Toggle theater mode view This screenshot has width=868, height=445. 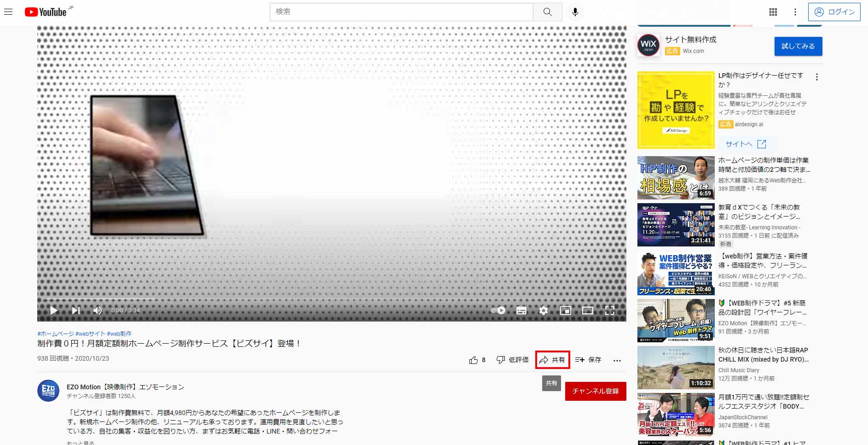tap(587, 310)
